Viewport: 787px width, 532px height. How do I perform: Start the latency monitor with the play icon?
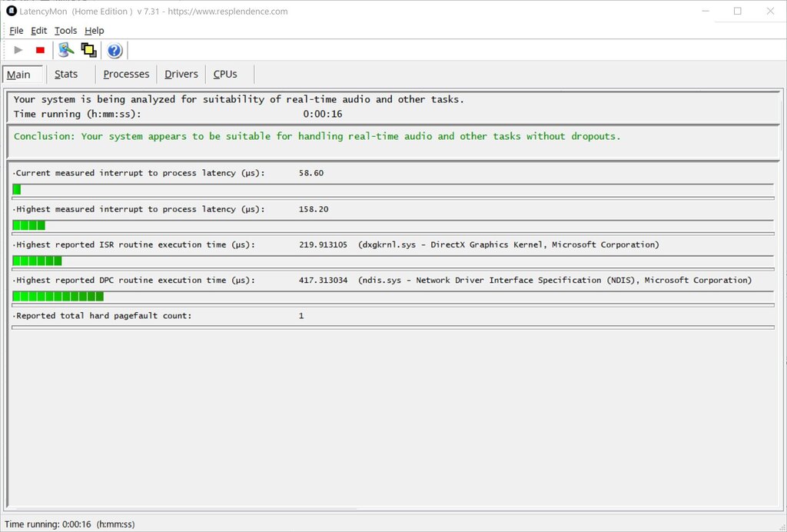(18, 50)
